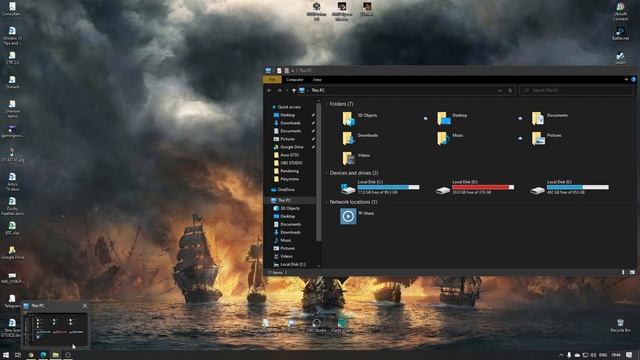
Task: Show hidden system tray icons chevron
Action: (561, 355)
